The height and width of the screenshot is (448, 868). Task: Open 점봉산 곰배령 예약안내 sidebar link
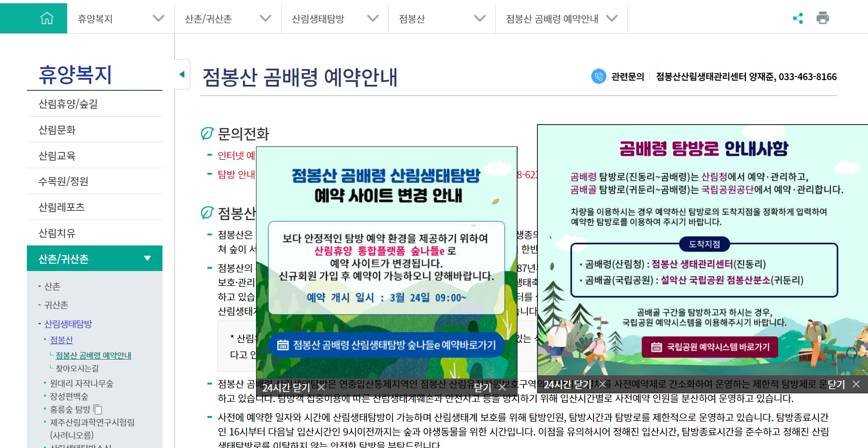point(94,355)
